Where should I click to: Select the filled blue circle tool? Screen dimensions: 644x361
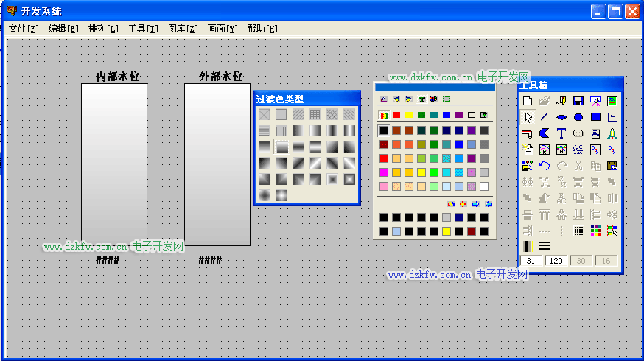click(578, 117)
